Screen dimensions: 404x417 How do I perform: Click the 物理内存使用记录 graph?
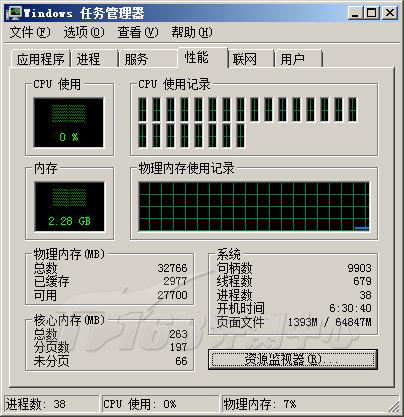tap(254, 206)
